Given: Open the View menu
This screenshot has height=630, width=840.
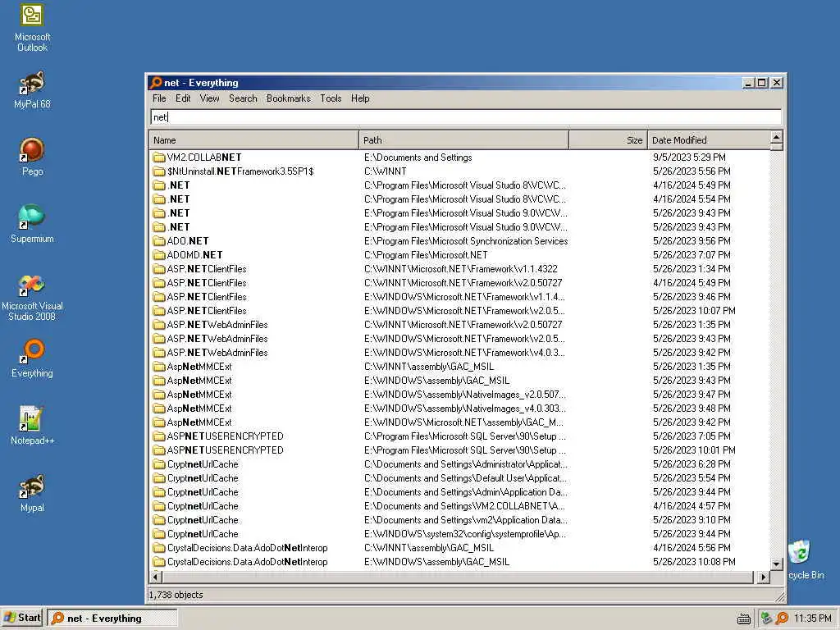Looking at the screenshot, I should tap(209, 98).
